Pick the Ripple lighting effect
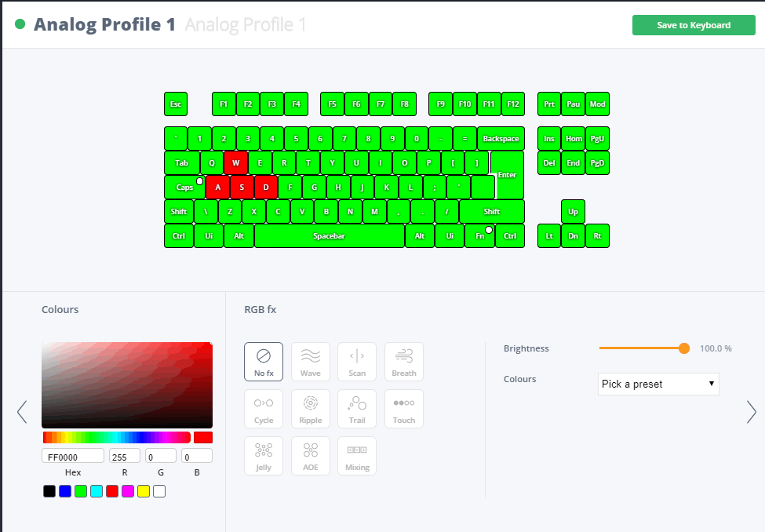 click(x=310, y=409)
